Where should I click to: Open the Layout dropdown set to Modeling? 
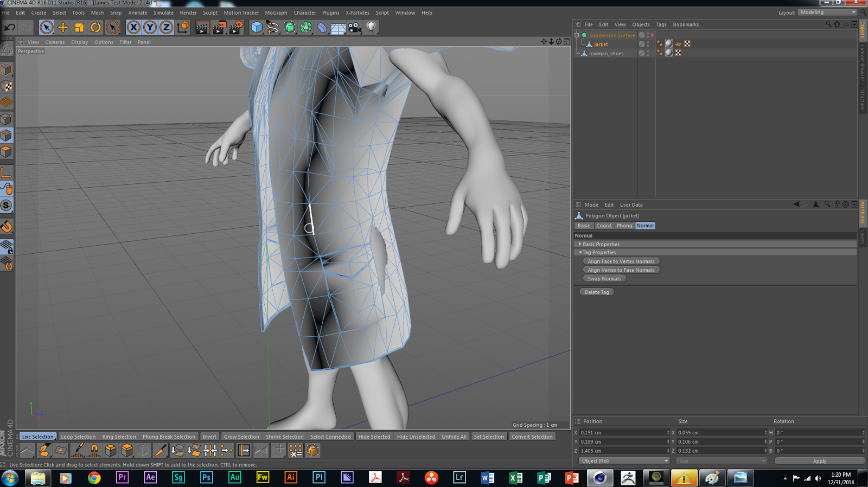(x=827, y=12)
